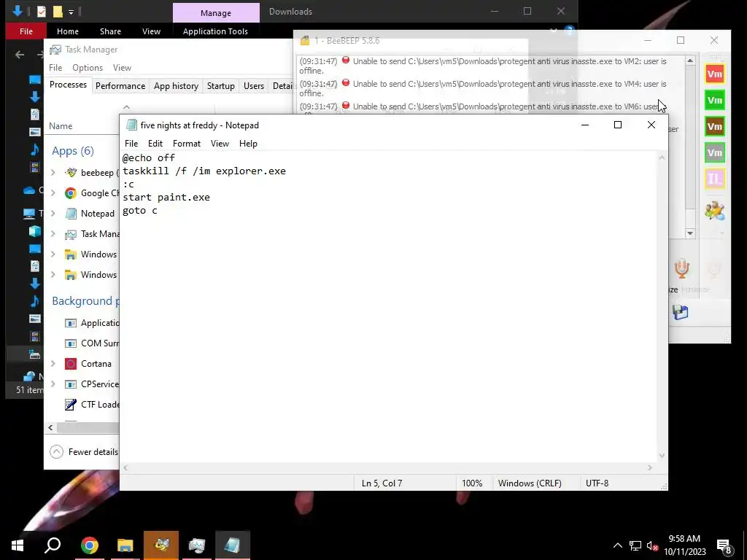Image resolution: width=747 pixels, height=560 pixels.
Task: Open the Notepad View menu
Action: point(220,144)
